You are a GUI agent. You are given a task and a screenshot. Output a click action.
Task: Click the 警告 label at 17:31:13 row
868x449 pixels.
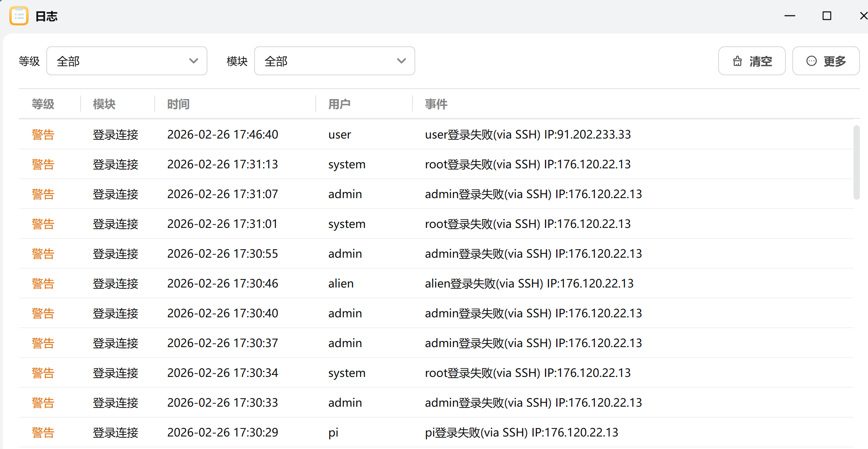click(43, 164)
